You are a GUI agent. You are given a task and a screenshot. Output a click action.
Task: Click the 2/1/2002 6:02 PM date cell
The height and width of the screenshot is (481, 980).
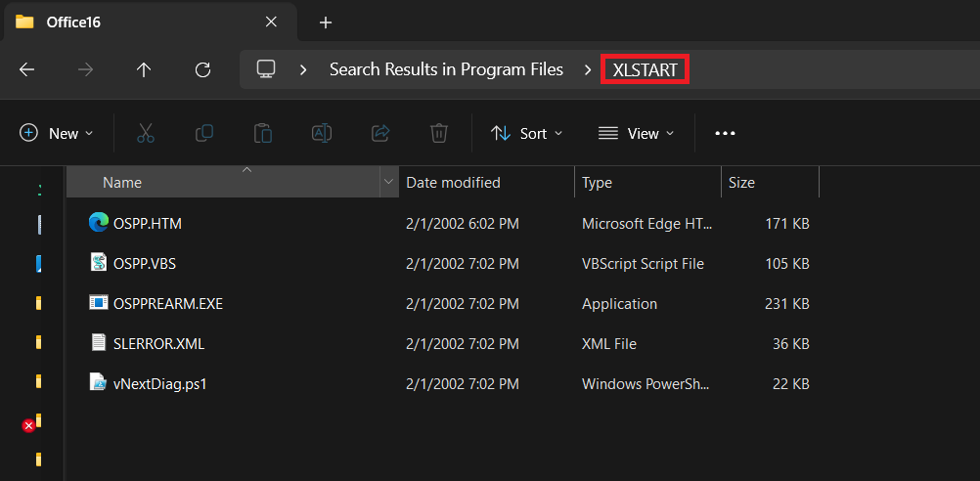pyautogui.click(x=462, y=224)
